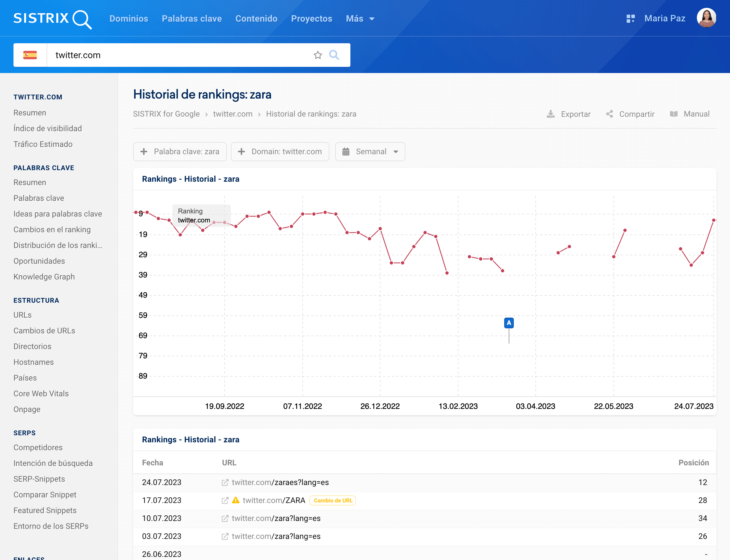Click the warning triangle next to twitter.com/ZARA
This screenshot has height=560, width=730.
[x=236, y=500]
